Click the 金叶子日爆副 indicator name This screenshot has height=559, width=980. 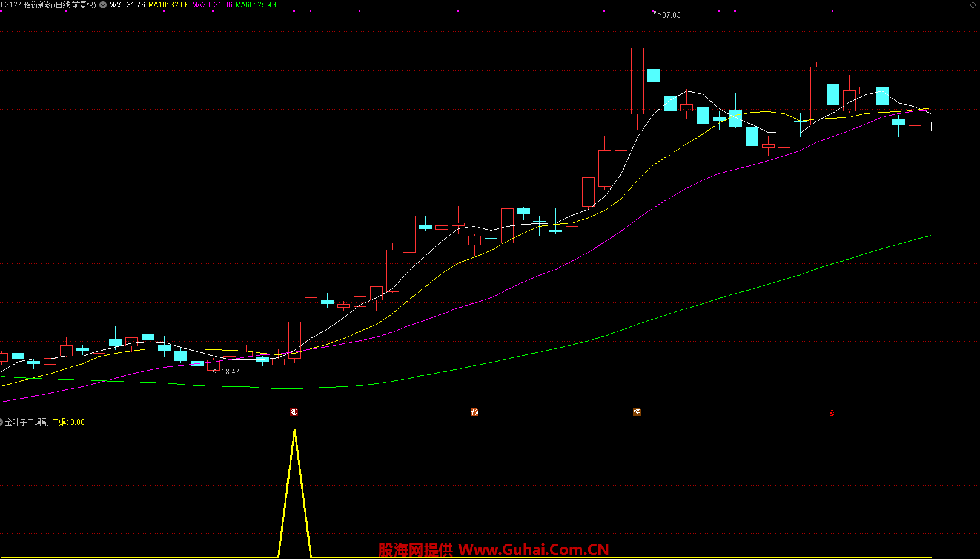[27, 422]
